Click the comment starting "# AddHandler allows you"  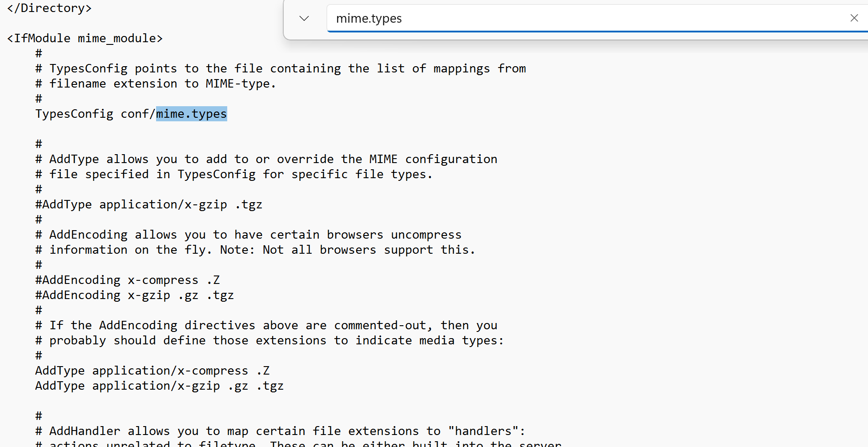pos(280,431)
